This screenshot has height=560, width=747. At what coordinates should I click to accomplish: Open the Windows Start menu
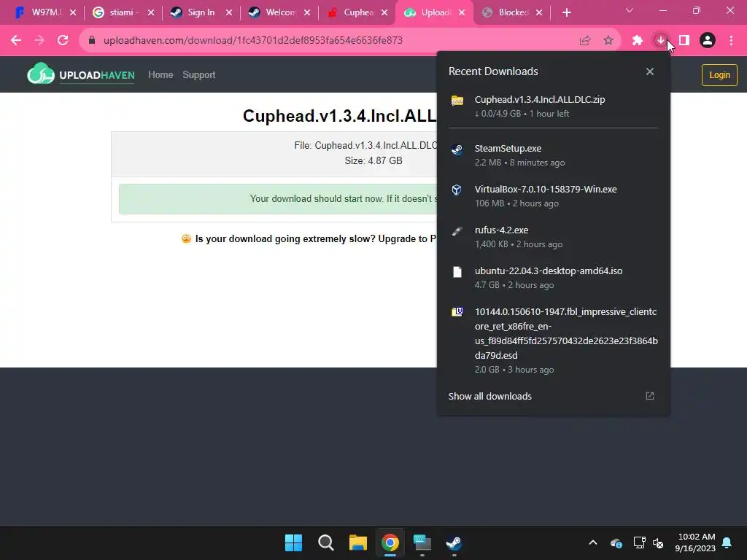[x=293, y=542]
